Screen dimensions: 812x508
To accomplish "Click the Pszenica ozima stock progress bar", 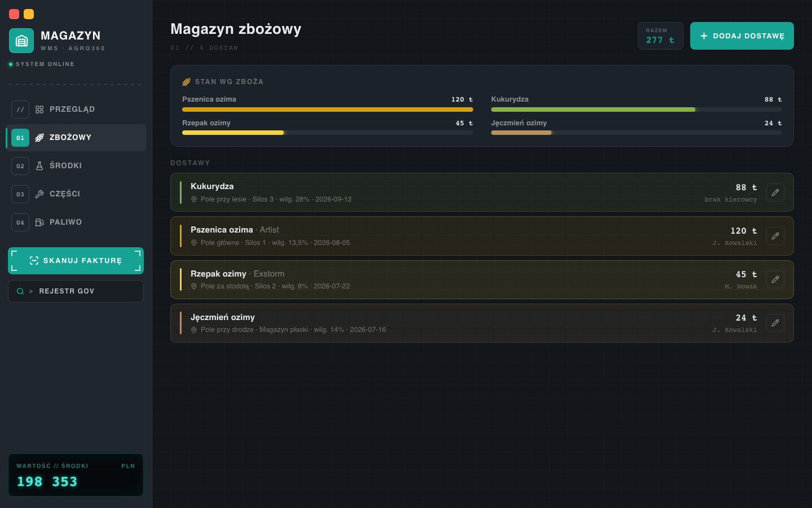I will click(328, 110).
